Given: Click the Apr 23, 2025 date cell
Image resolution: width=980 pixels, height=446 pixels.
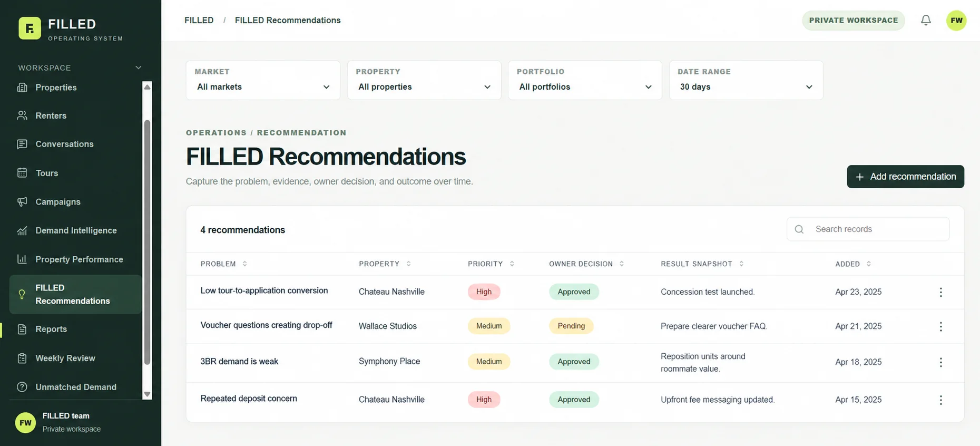Looking at the screenshot, I should (858, 292).
